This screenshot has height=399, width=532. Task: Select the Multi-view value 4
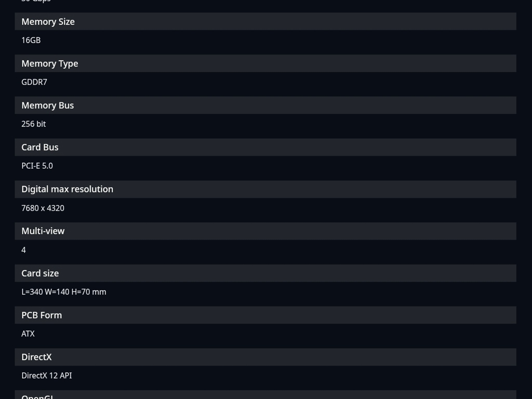(x=24, y=250)
